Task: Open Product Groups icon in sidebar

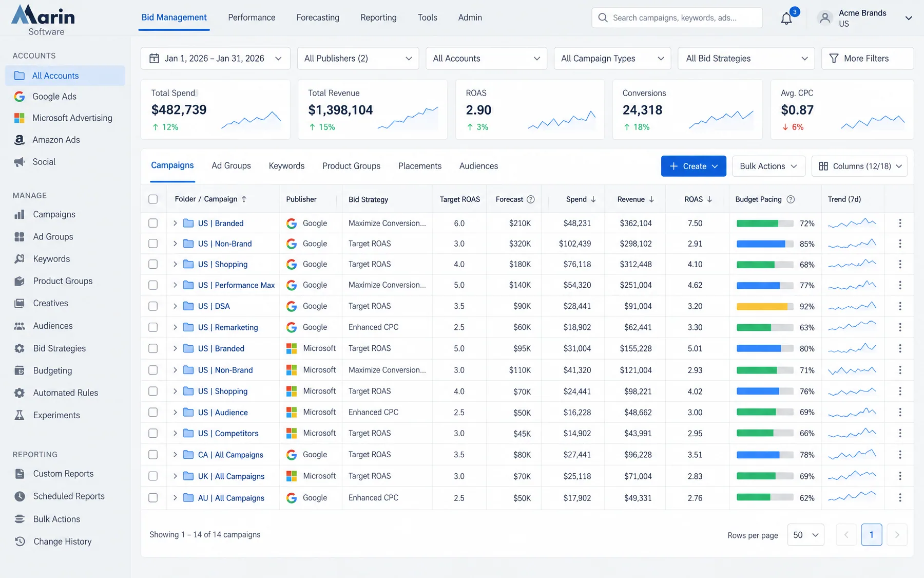Action: coord(20,281)
